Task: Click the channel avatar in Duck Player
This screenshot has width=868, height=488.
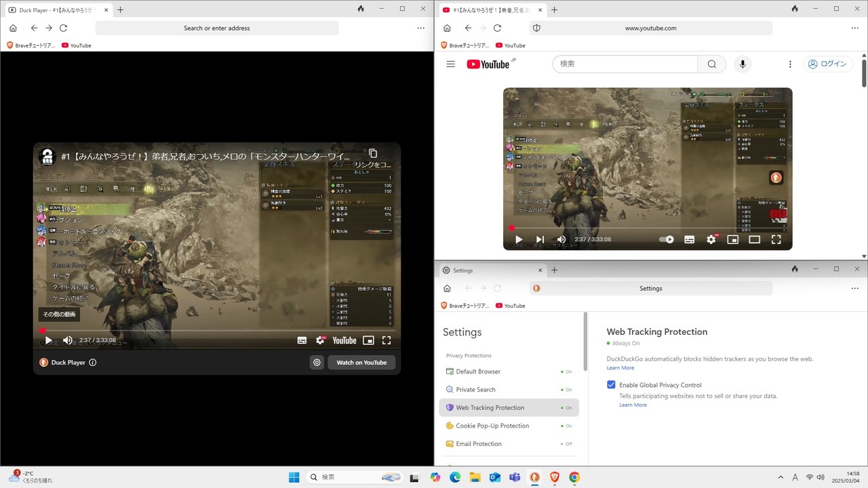Action: point(47,157)
